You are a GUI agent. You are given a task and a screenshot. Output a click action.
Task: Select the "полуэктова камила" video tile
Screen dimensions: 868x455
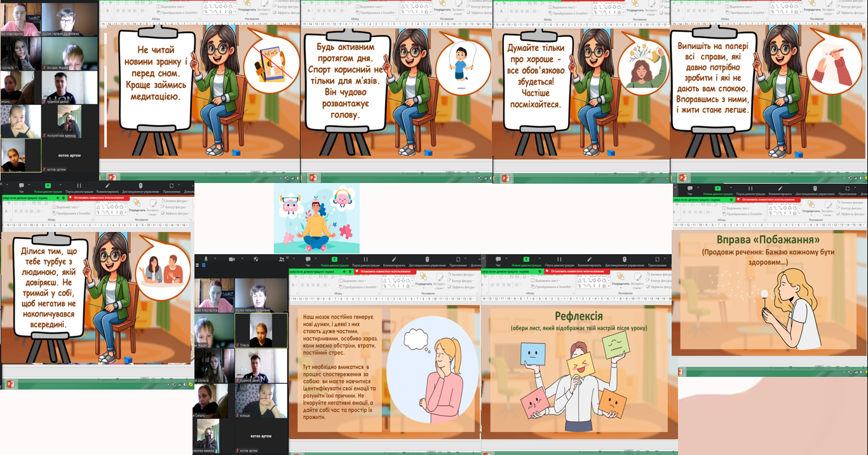70,121
